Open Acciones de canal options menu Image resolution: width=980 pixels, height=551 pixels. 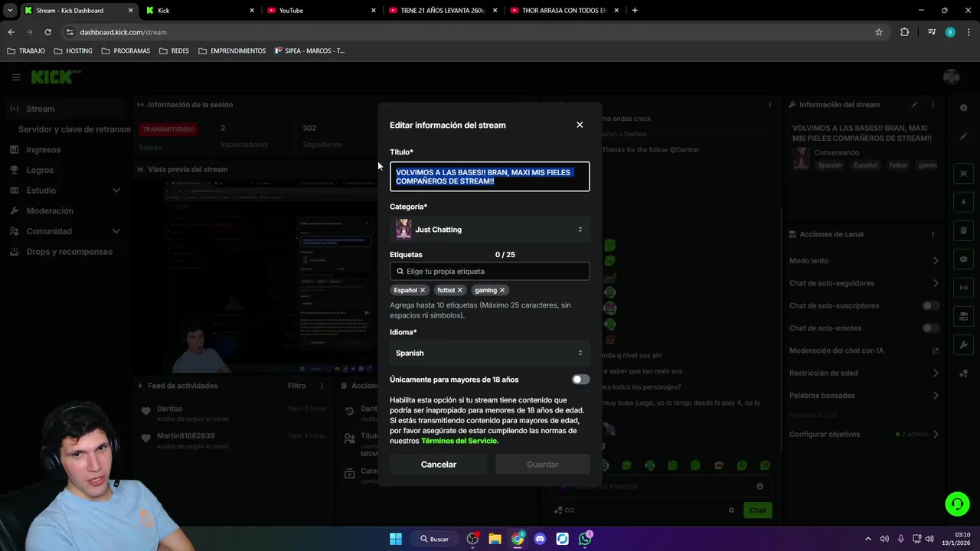(933, 234)
